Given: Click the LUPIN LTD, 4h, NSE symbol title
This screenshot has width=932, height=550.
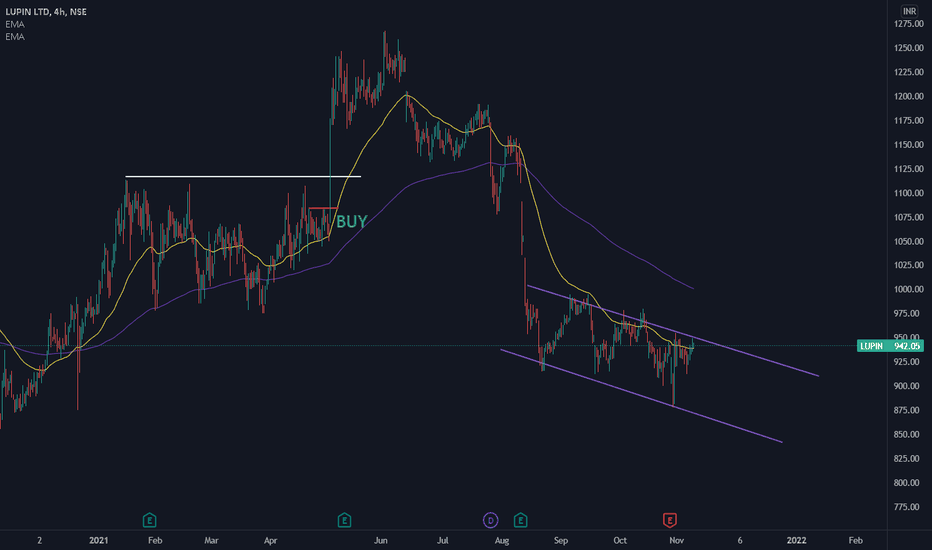Looking at the screenshot, I should 46,11.
